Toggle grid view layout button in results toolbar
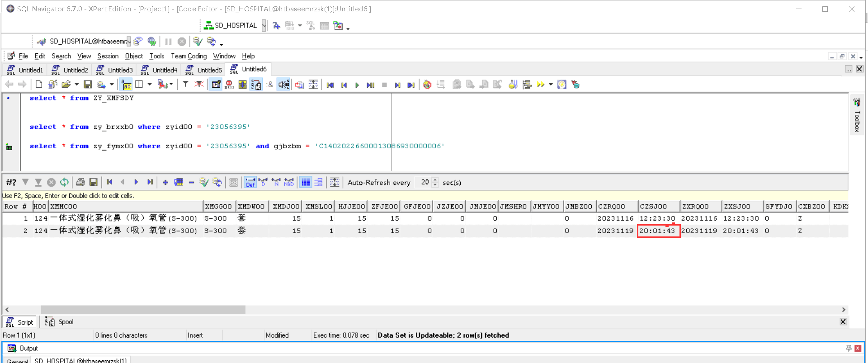The height and width of the screenshot is (363, 868). pyautogui.click(x=306, y=182)
